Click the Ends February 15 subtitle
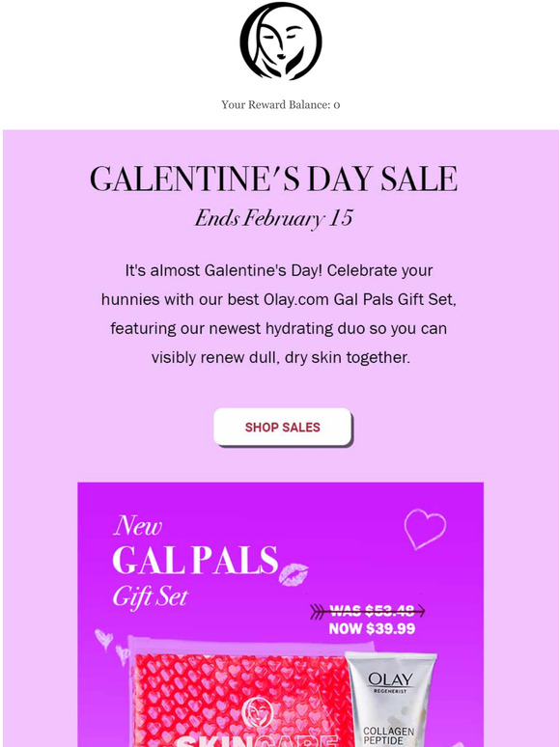The image size is (560, 747). [x=273, y=219]
